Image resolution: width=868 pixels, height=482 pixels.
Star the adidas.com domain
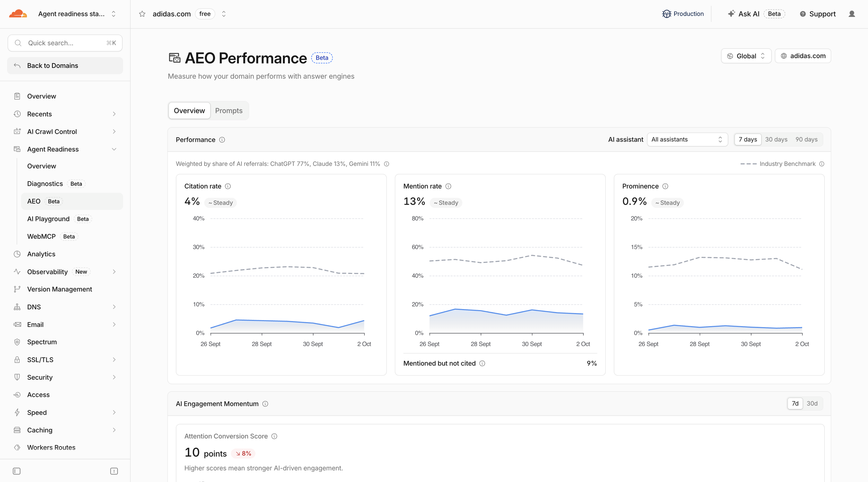(142, 14)
